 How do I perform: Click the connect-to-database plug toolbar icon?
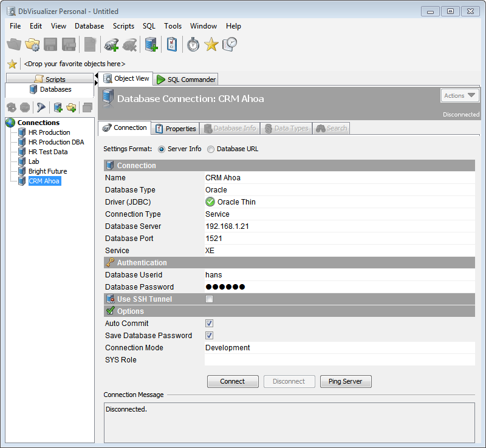pyautogui.click(x=111, y=44)
